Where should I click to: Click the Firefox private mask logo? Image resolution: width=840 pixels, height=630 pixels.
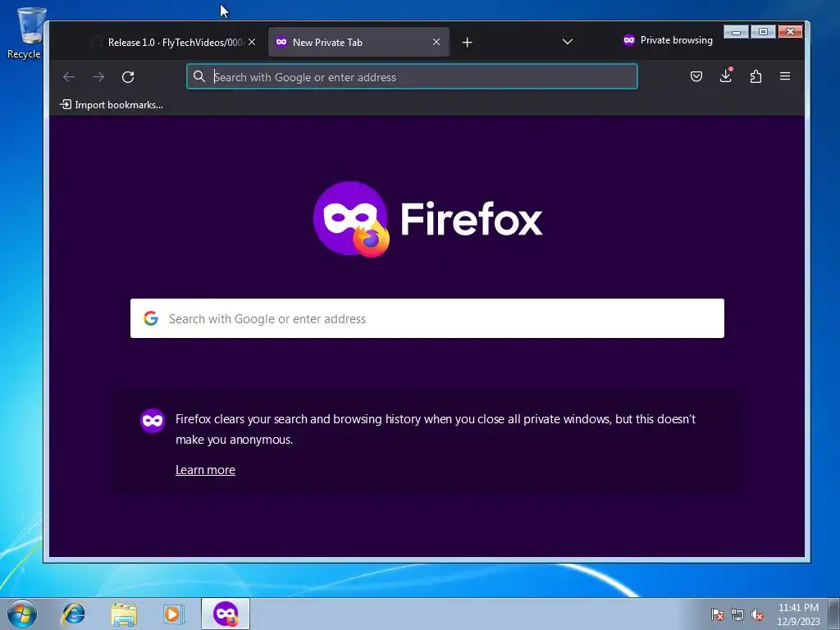pos(351,219)
